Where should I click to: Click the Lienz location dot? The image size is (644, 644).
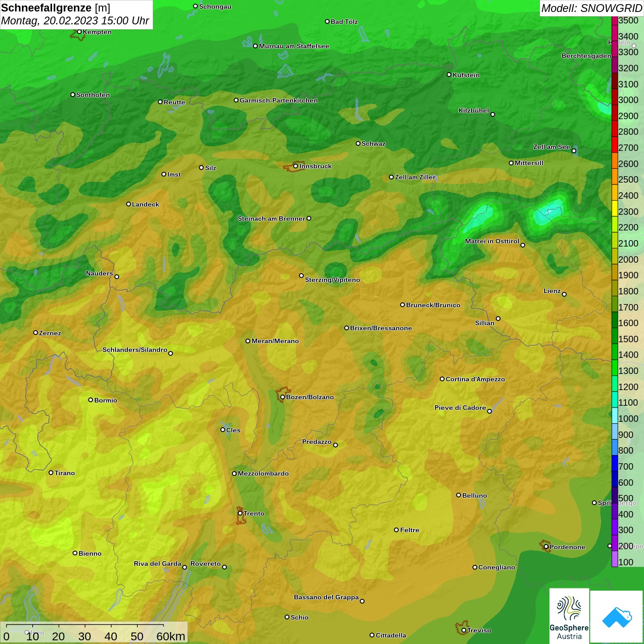[564, 294]
